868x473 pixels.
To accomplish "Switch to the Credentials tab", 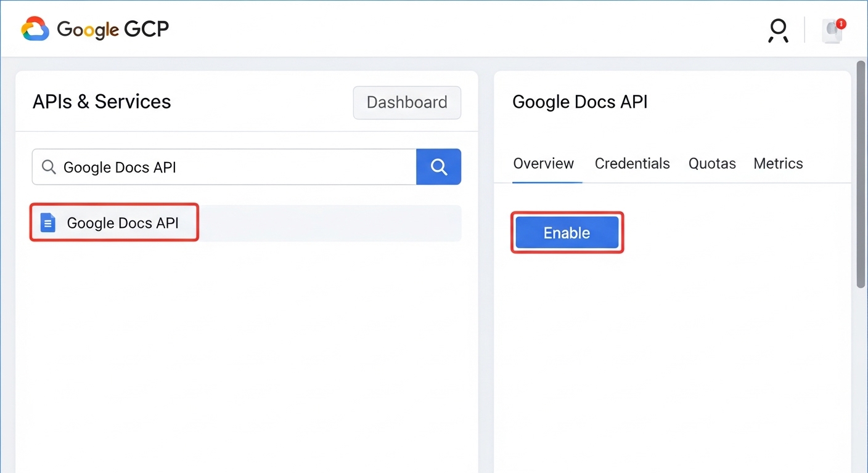I will (632, 164).
